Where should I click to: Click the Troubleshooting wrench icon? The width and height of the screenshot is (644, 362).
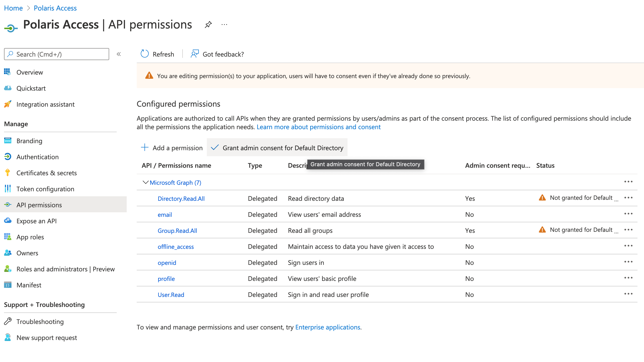coord(8,321)
